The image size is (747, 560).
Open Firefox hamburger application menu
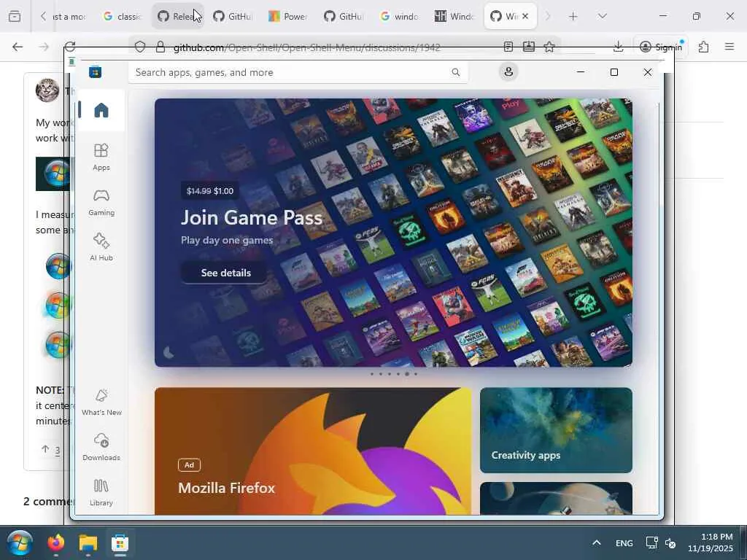[729, 47]
